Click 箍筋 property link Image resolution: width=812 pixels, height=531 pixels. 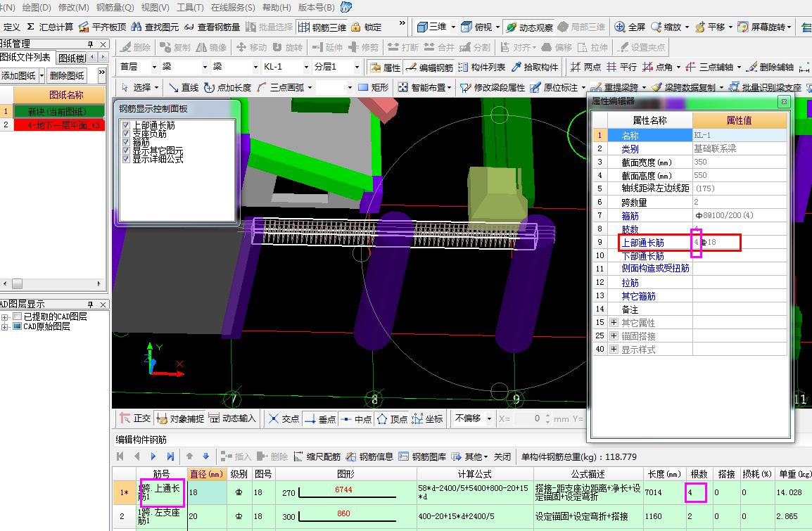tap(630, 216)
